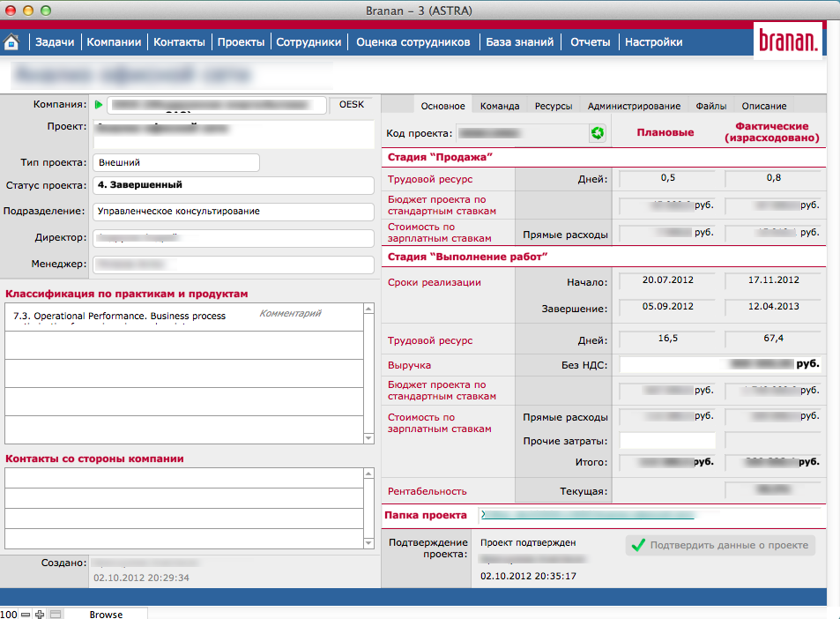Open the Отчеты section
Viewport: 840px width, 619px height.
[590, 41]
